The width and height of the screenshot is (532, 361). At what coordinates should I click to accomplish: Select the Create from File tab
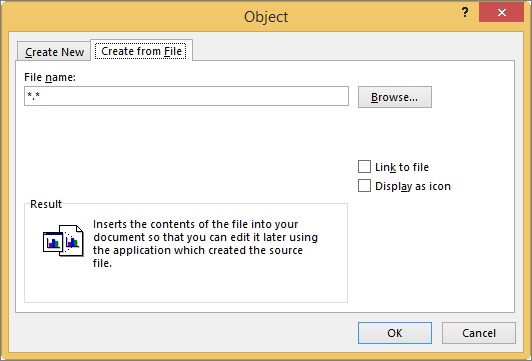click(x=141, y=51)
